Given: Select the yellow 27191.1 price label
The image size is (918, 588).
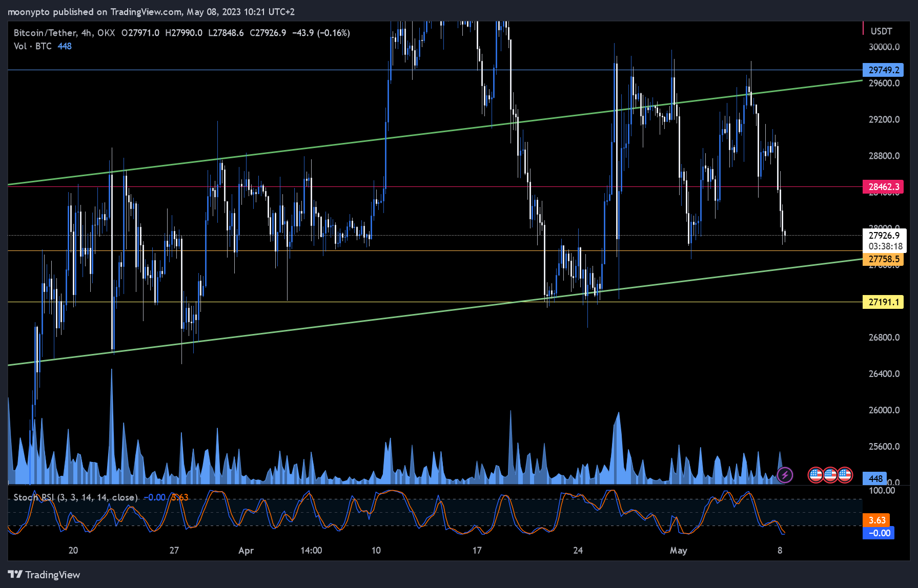Looking at the screenshot, I should [883, 302].
